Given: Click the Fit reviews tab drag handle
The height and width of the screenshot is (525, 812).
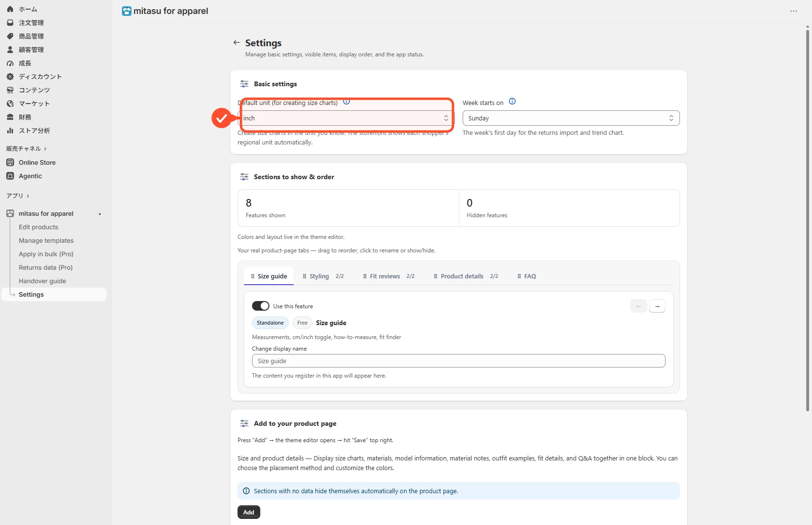Looking at the screenshot, I should tap(365, 276).
